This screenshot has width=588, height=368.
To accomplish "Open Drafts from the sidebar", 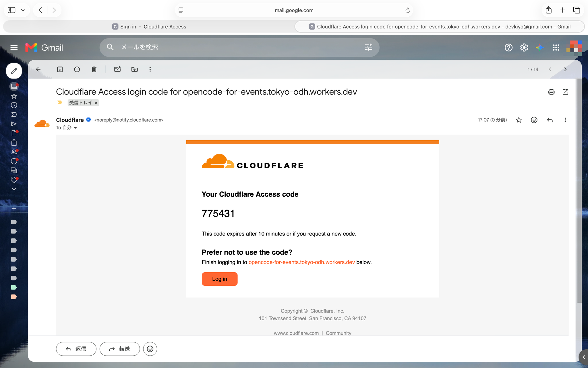I will [14, 133].
